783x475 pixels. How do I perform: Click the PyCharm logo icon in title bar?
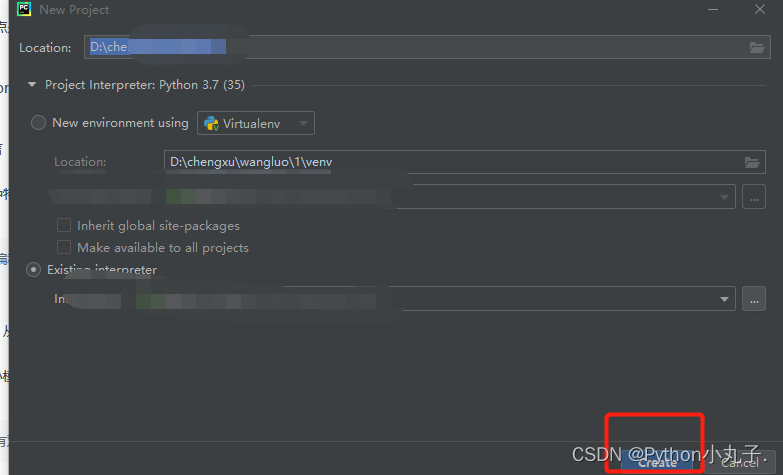pyautogui.click(x=23, y=9)
